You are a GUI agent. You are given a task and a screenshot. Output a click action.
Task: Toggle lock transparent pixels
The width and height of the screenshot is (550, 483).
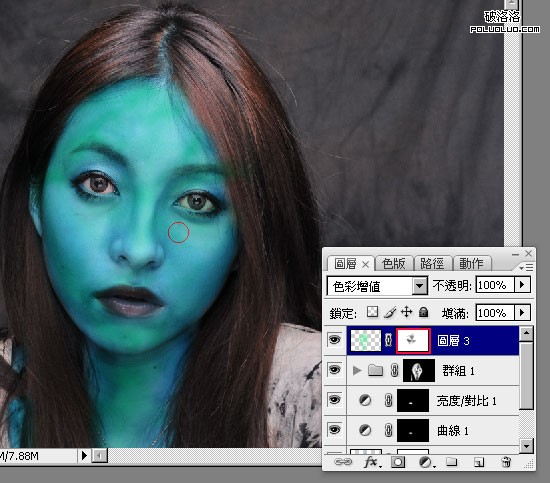coord(372,311)
